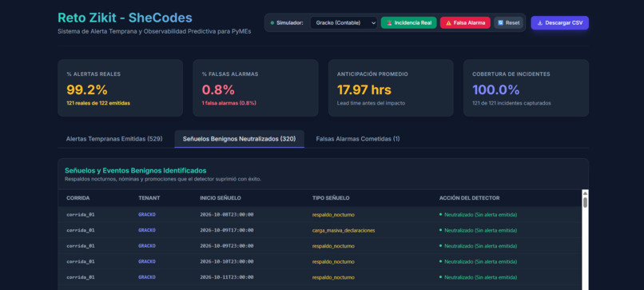Click the TENANT column header
The image size is (644, 290).
tap(149, 198)
